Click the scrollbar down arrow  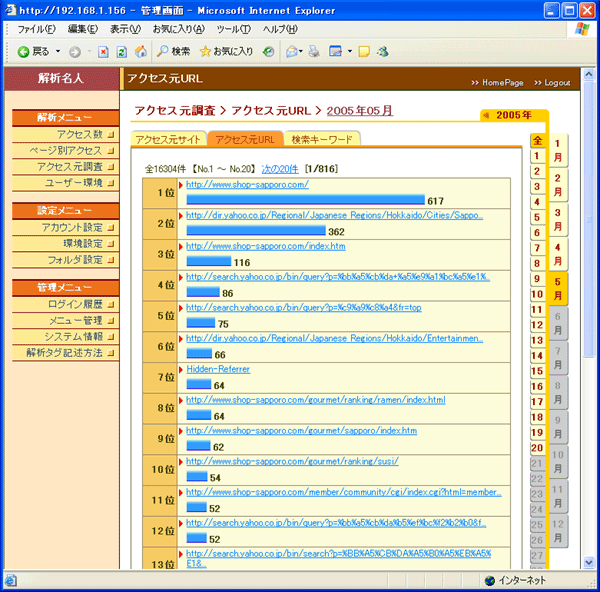pyautogui.click(x=589, y=563)
